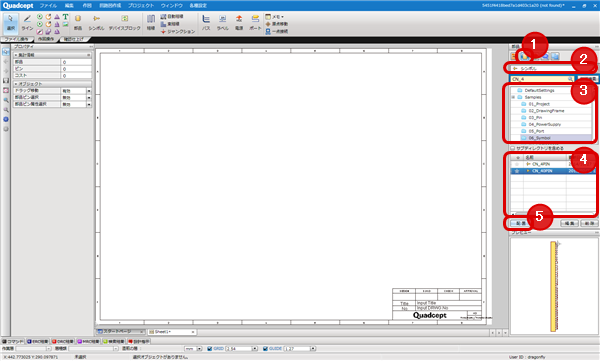The image size is (600, 361).
Task: Click the ラベル label tool
Action: pyautogui.click(x=222, y=23)
